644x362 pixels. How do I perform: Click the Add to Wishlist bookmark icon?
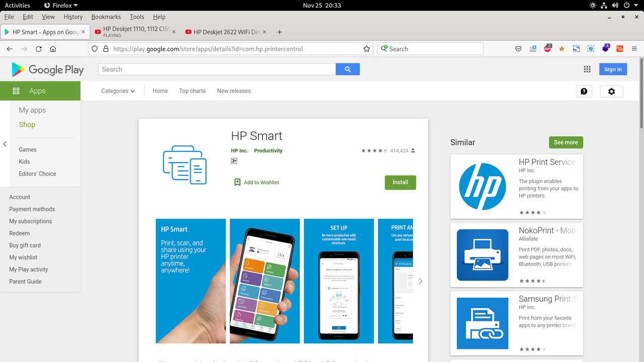click(237, 183)
